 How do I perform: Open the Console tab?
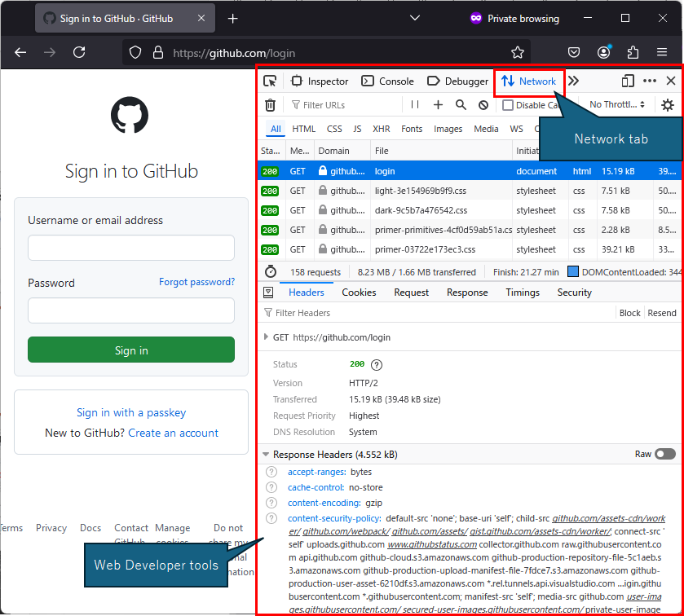pos(387,81)
